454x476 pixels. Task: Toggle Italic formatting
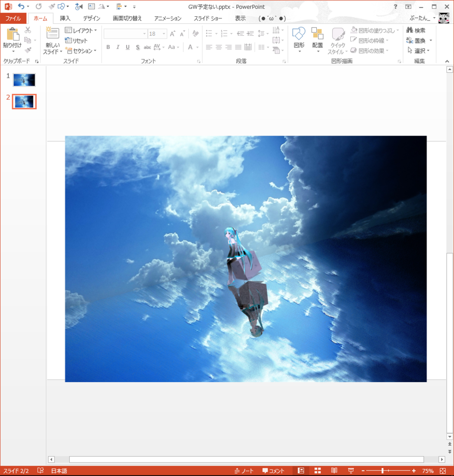(118, 47)
